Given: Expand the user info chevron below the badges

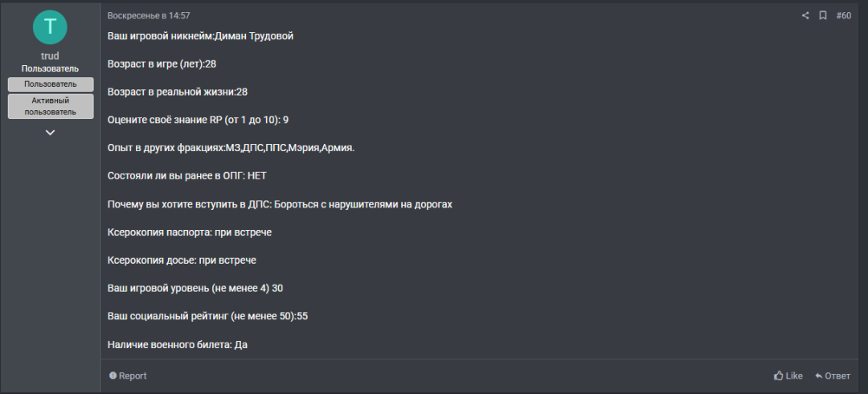Looking at the screenshot, I should pyautogui.click(x=50, y=133).
